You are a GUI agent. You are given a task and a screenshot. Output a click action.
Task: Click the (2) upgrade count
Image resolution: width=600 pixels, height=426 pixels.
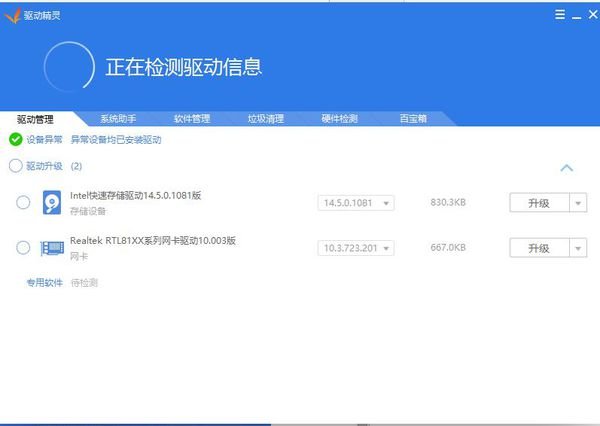(x=76, y=166)
